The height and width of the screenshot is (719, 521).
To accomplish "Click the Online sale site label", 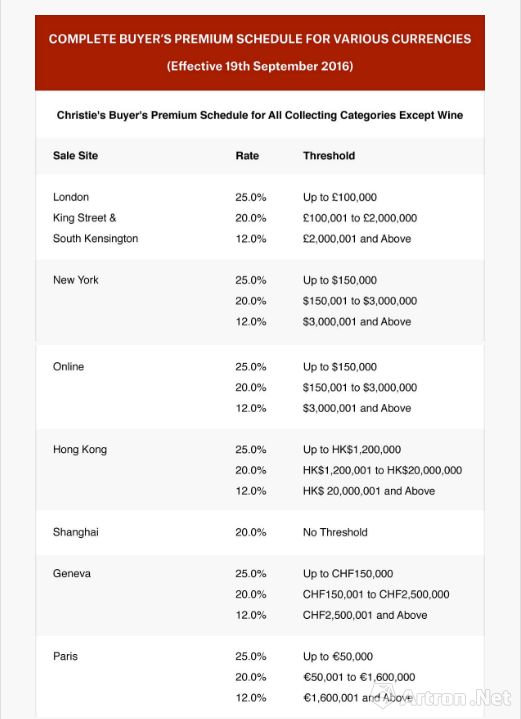I will pyautogui.click(x=68, y=366).
